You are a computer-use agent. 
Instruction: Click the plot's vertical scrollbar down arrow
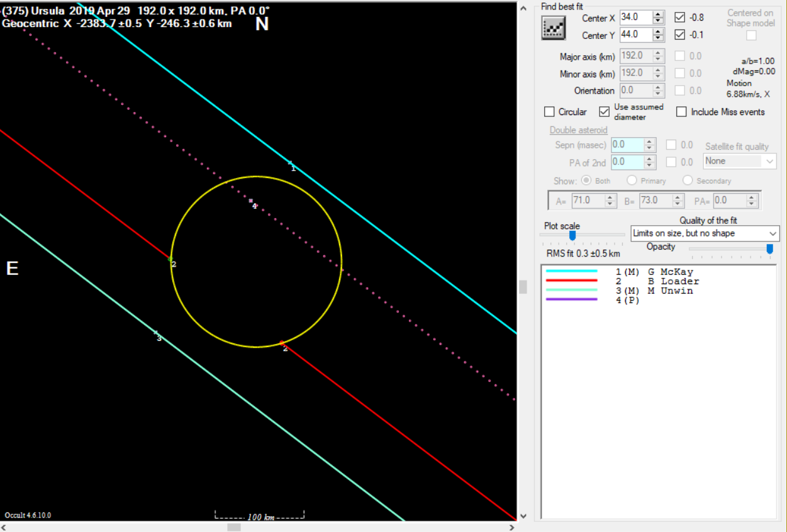point(522,516)
